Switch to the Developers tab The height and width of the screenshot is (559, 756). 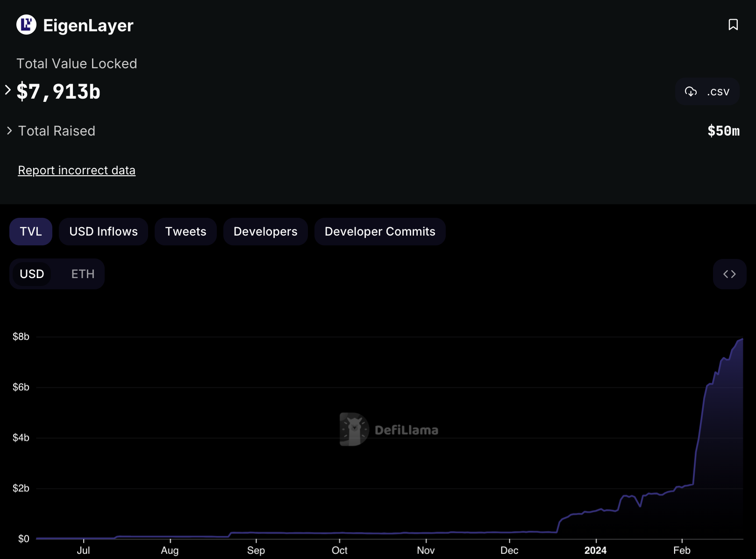[265, 231]
